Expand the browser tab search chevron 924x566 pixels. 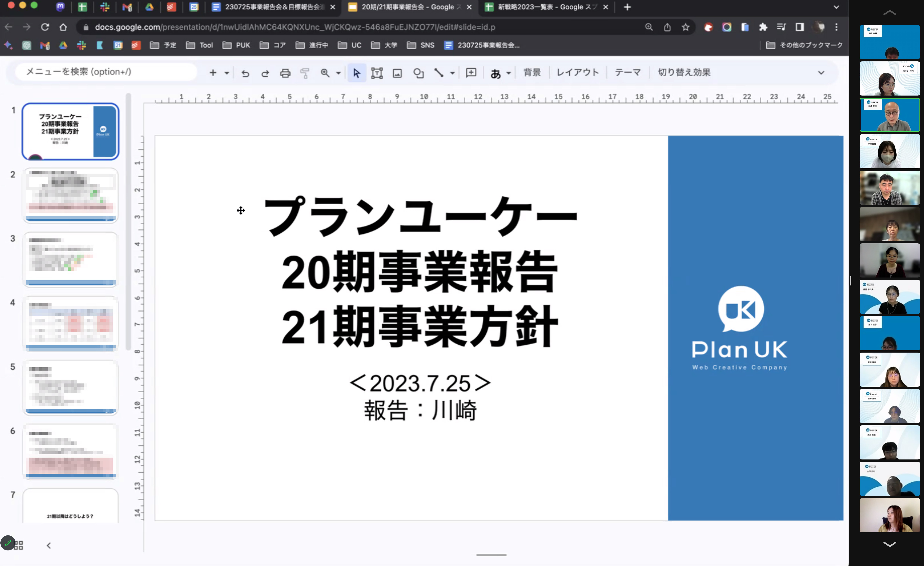pos(836,7)
